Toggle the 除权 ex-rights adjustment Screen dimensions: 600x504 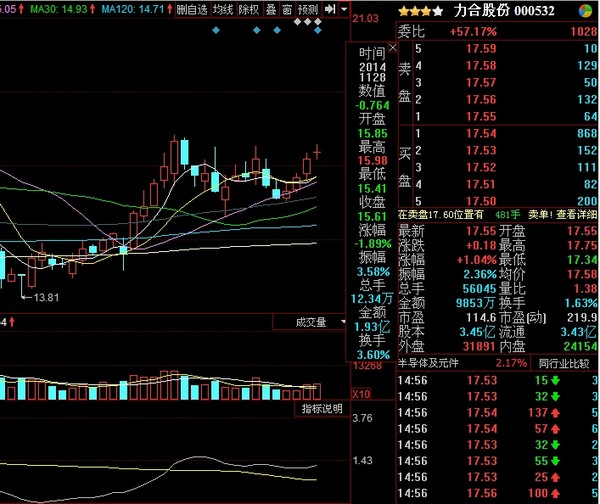point(249,10)
